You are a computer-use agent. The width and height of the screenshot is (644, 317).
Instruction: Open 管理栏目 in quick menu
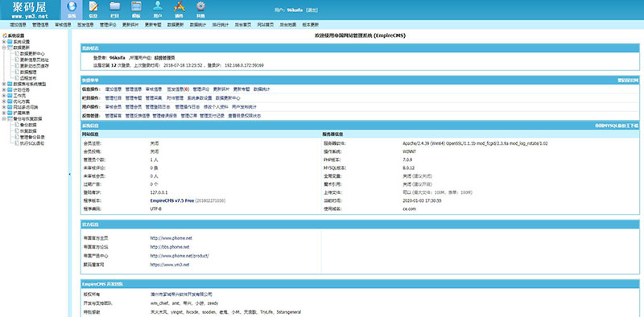(x=114, y=98)
